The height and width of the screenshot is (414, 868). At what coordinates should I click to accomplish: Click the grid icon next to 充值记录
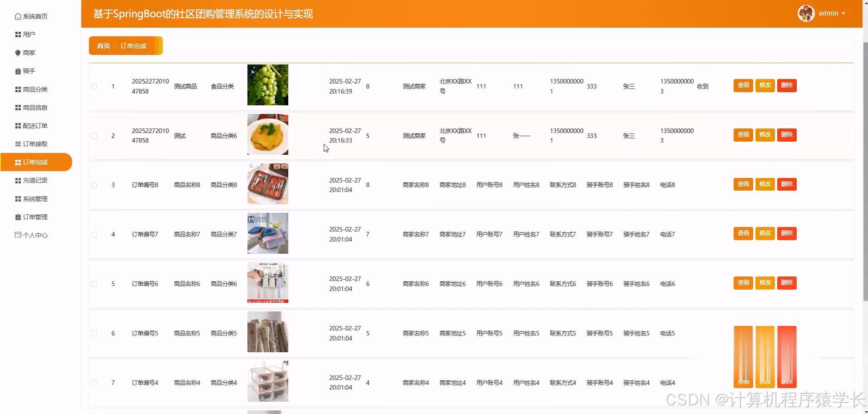coord(18,180)
